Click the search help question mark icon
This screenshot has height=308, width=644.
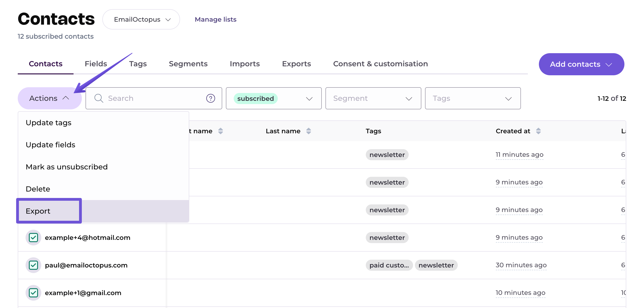[x=210, y=98]
